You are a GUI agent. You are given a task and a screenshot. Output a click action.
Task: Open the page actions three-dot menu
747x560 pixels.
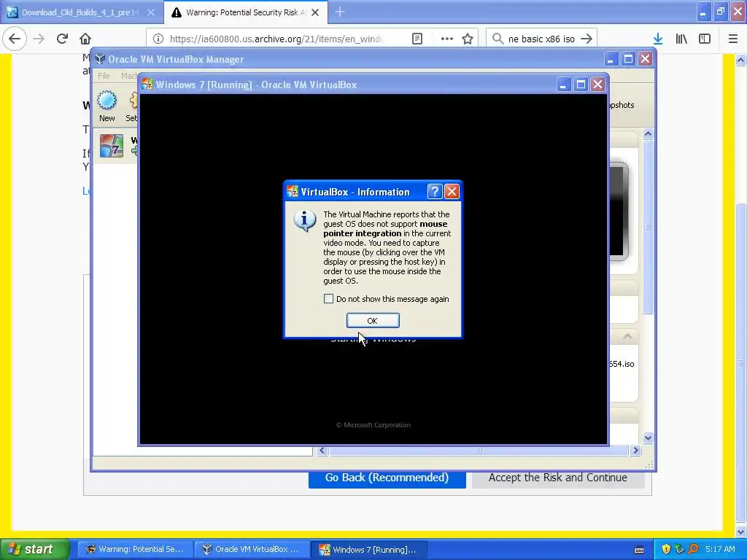click(x=447, y=39)
